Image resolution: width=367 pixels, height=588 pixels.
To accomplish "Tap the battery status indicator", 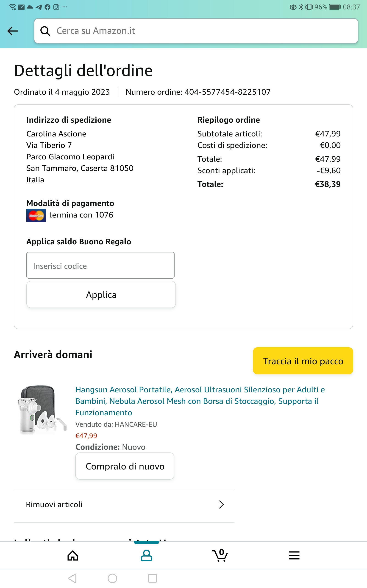I will (x=335, y=7).
